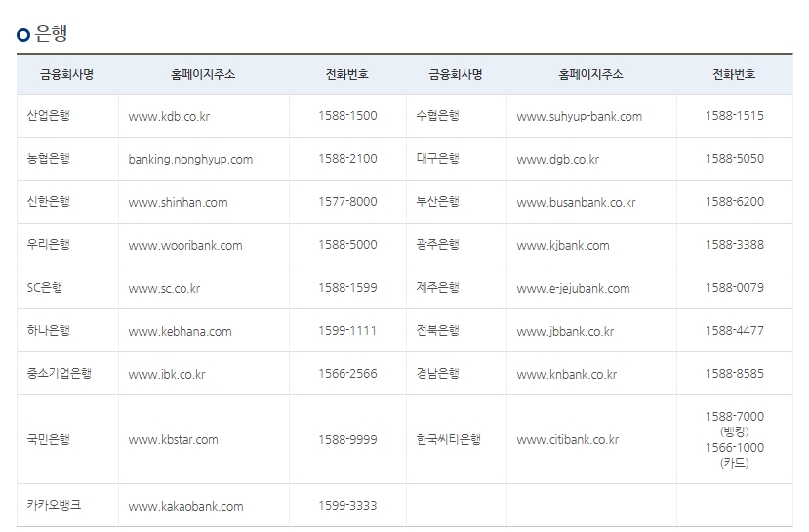The width and height of the screenshot is (809, 532).
Task: Click www.kjbank.com address
Action: 563,245
